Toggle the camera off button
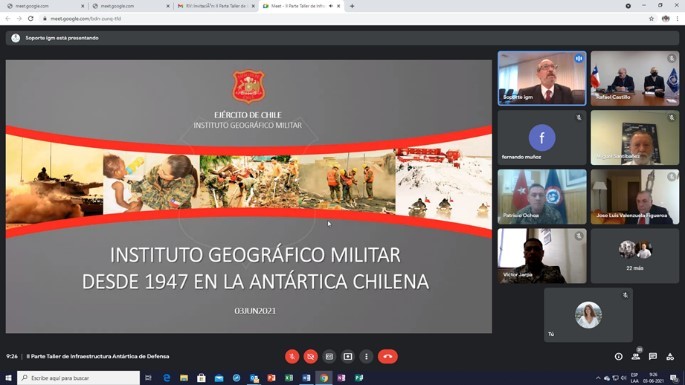The height and width of the screenshot is (385, 685). (311, 357)
